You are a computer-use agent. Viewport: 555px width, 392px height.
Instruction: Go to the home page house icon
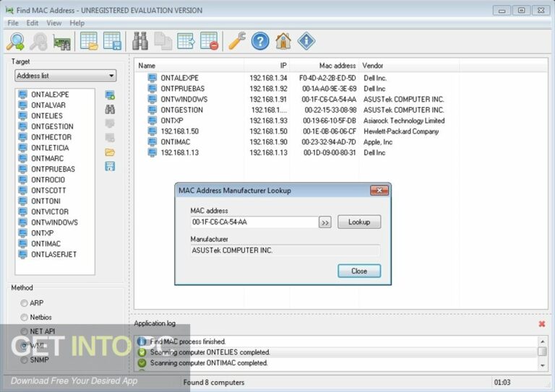(283, 41)
